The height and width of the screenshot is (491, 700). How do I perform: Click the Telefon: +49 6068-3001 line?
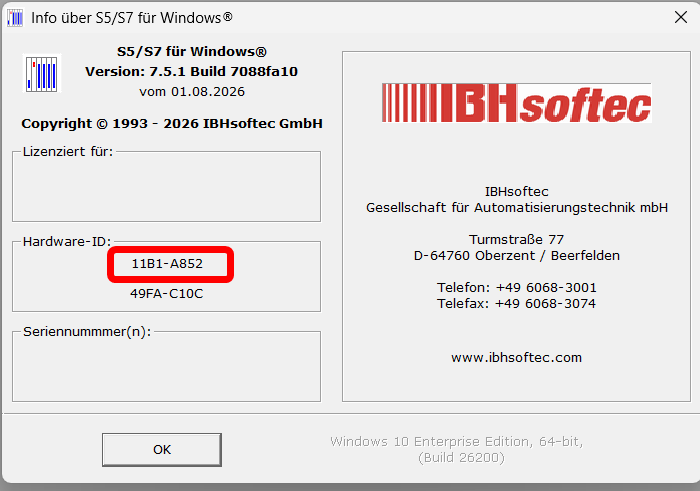(x=517, y=287)
